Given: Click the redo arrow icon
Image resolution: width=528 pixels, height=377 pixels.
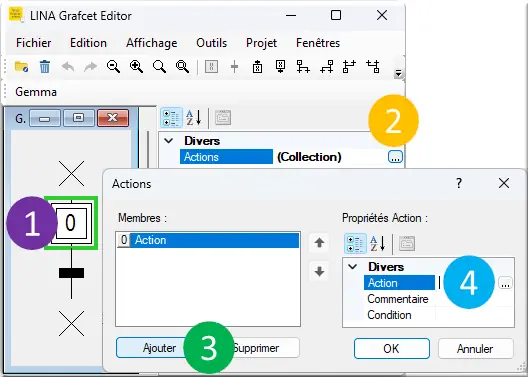Looking at the screenshot, I should [x=90, y=67].
